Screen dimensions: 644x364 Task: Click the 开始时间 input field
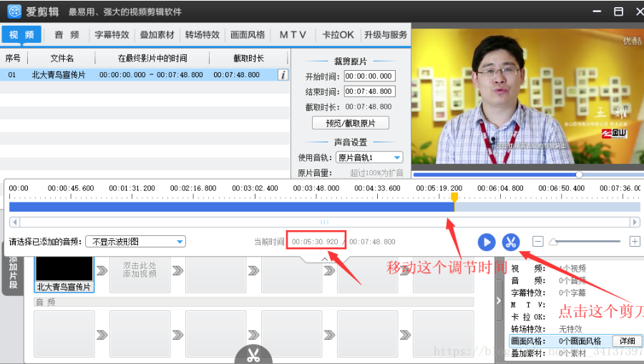click(x=369, y=76)
